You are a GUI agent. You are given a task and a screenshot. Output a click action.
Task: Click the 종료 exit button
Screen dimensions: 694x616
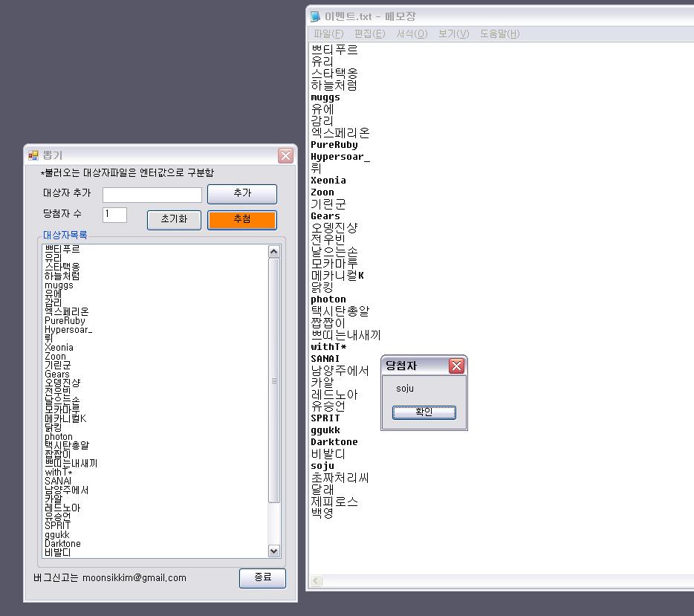click(x=262, y=577)
